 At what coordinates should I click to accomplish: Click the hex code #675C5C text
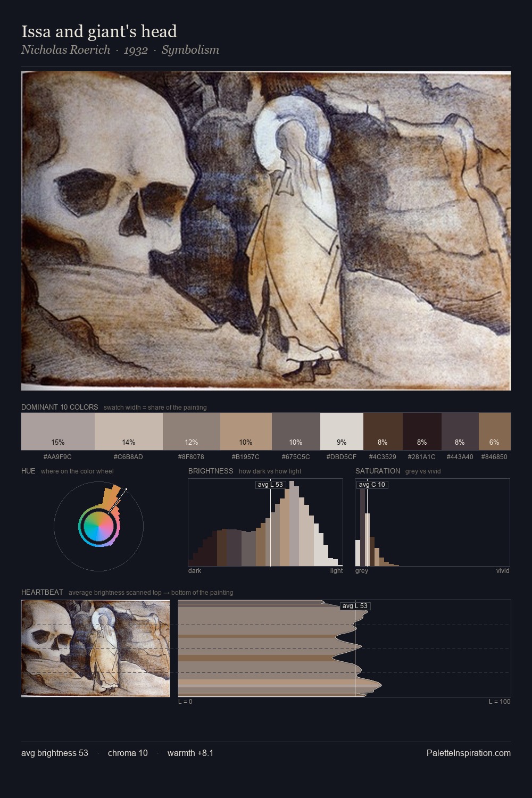[x=296, y=457]
